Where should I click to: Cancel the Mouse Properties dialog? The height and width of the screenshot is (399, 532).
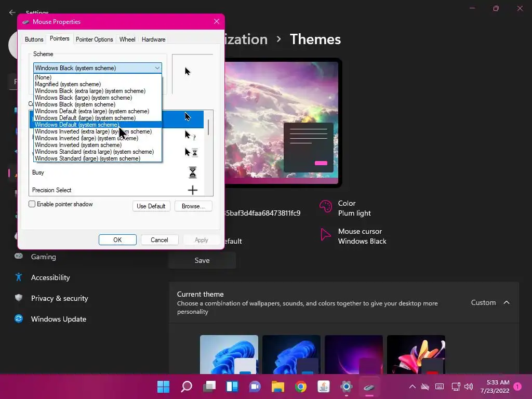click(159, 240)
